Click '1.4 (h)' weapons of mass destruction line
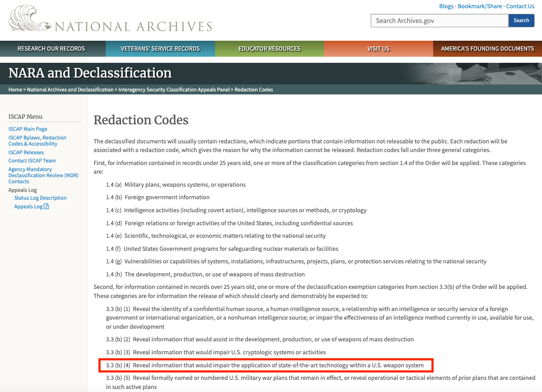 (x=206, y=274)
